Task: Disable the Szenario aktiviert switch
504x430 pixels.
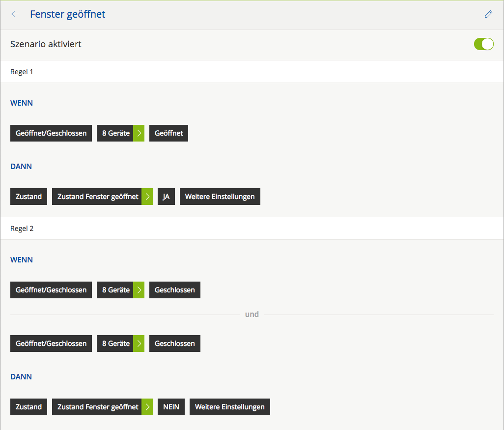Action: 483,44
